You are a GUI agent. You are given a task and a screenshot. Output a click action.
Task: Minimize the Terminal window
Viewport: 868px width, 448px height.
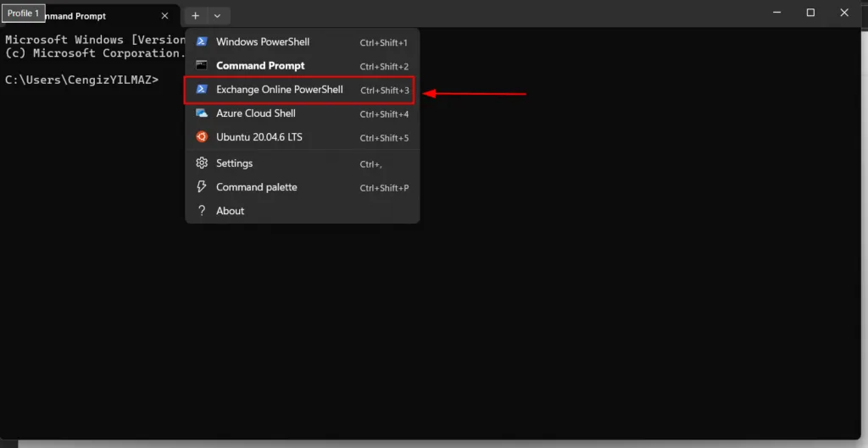[x=778, y=13]
